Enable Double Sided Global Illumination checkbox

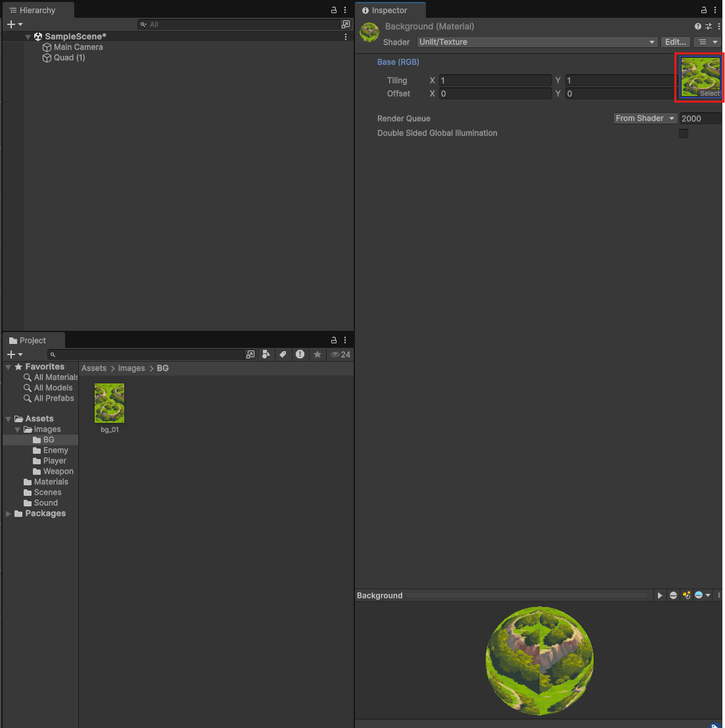(683, 133)
